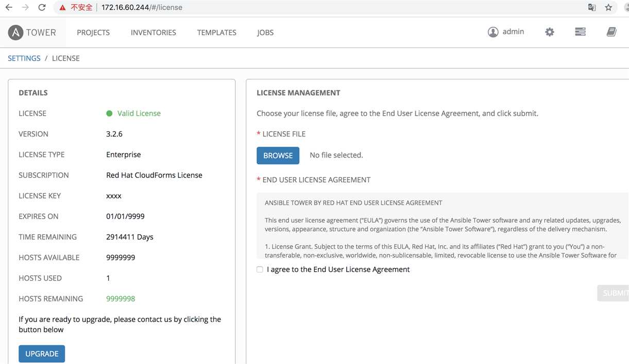629x364 pixels.
Task: Click the browser back arrow
Action: [9, 8]
